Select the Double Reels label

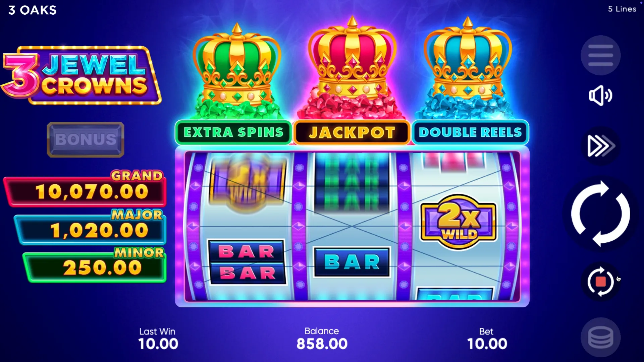[x=470, y=132]
